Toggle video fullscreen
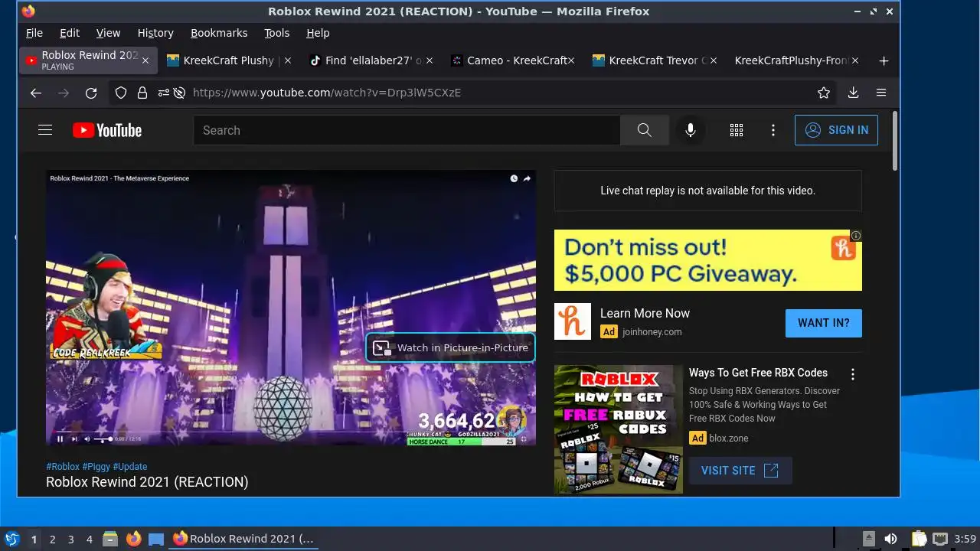Image resolution: width=980 pixels, height=551 pixels. click(x=524, y=439)
